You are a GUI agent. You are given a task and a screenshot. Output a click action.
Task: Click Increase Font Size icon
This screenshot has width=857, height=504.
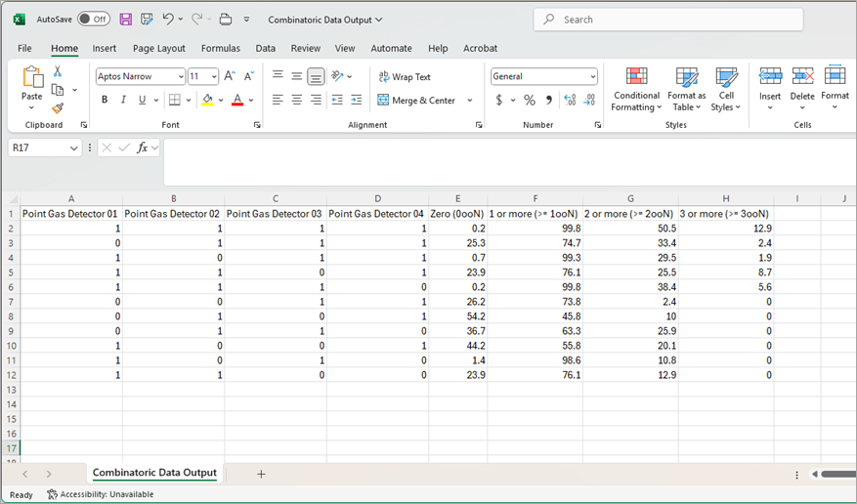click(x=230, y=76)
